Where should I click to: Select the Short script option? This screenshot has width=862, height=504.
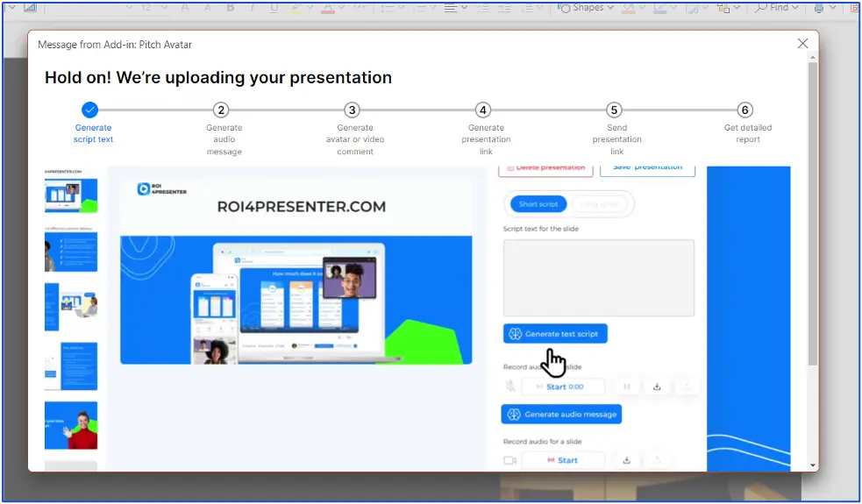click(538, 204)
